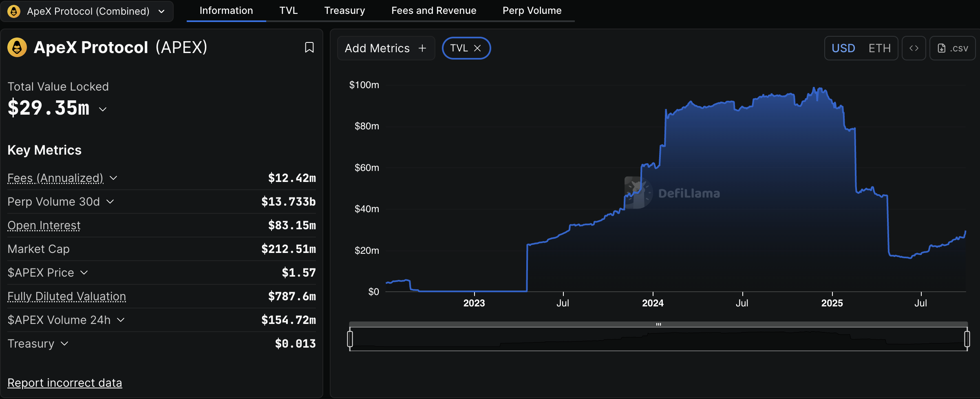Open the Add Metrics menu
The image size is (980, 399).
(386, 48)
